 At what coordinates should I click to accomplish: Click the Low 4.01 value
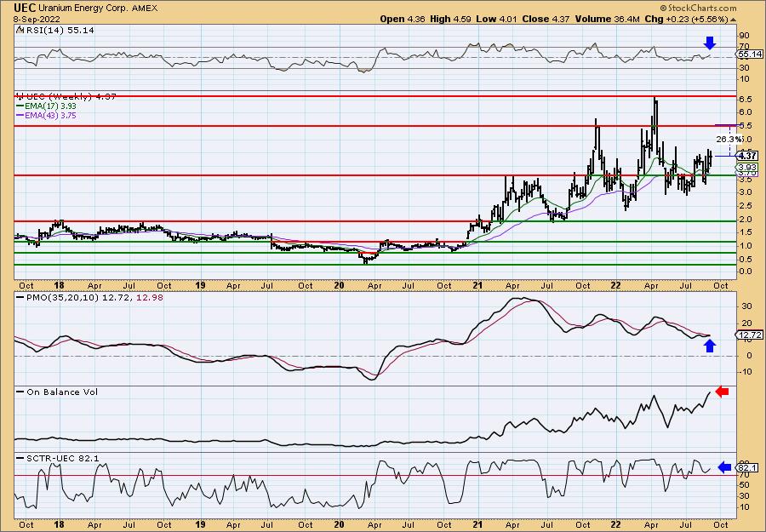(x=498, y=19)
